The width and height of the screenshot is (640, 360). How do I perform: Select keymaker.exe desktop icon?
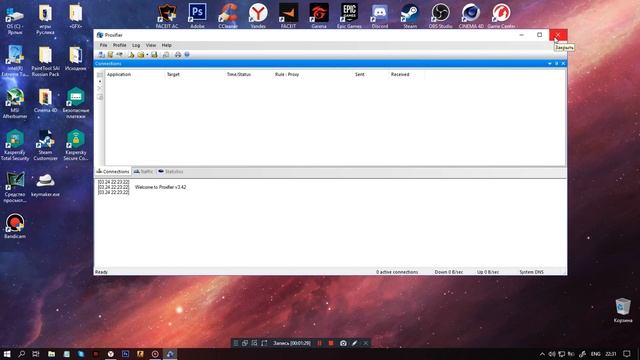tap(45, 184)
